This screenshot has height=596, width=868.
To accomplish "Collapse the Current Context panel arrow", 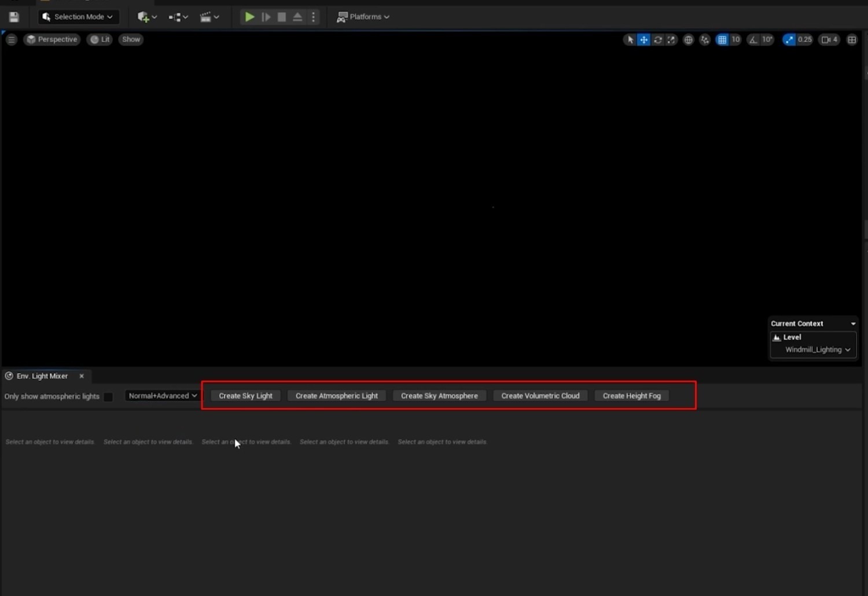I will [x=853, y=324].
